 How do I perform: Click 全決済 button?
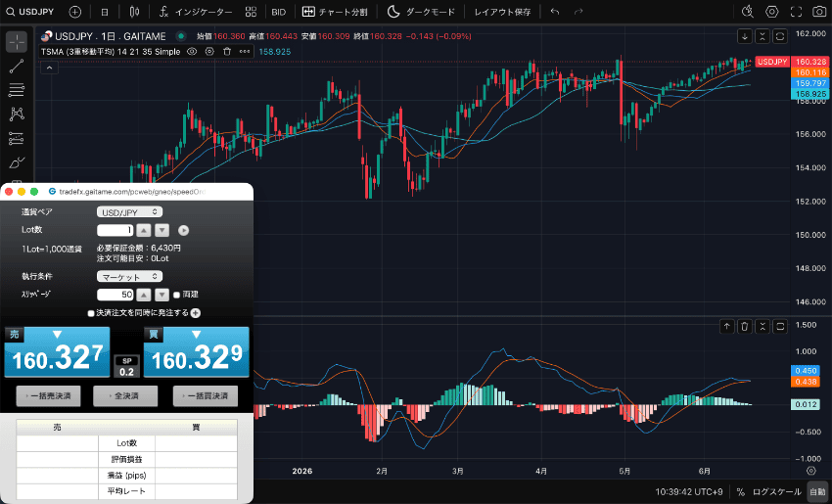(x=125, y=395)
